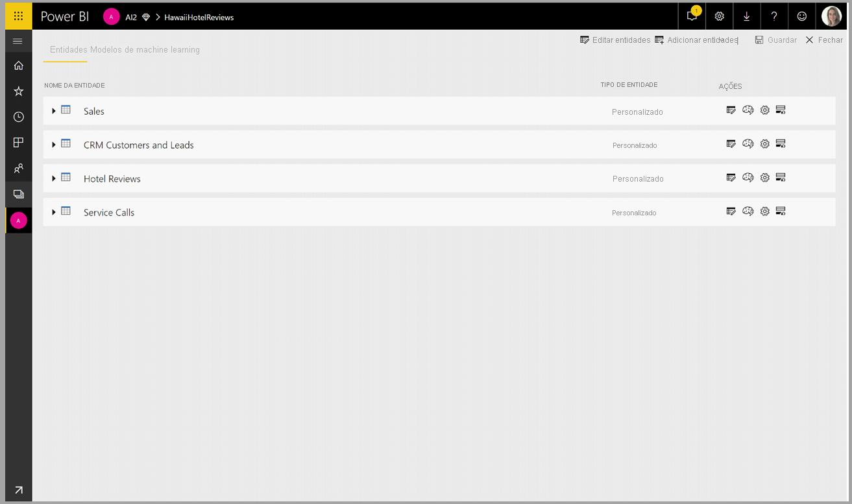The width and height of the screenshot is (852, 504).
Task: Click the table icon beside Service Calls
Action: point(66,211)
